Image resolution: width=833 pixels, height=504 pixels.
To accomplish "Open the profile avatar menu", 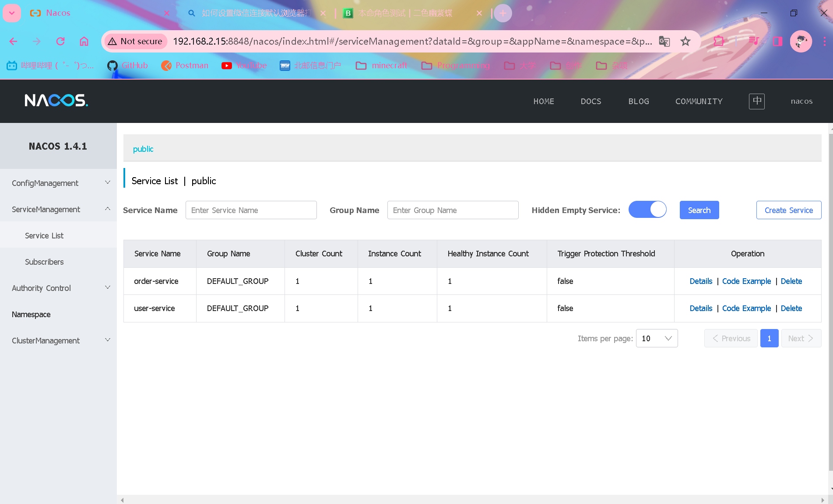I will [x=801, y=42].
